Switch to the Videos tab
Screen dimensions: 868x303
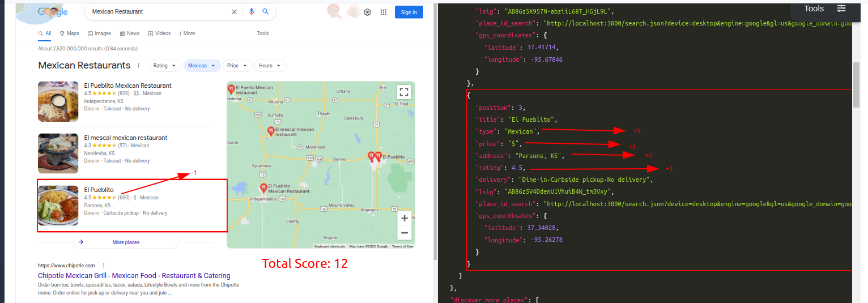[159, 33]
